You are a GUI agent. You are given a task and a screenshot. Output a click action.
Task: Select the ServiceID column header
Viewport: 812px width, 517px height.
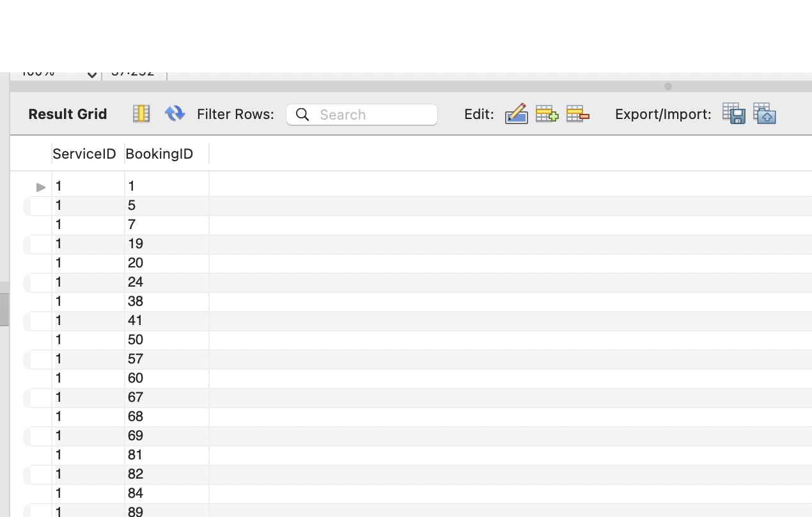(x=84, y=154)
